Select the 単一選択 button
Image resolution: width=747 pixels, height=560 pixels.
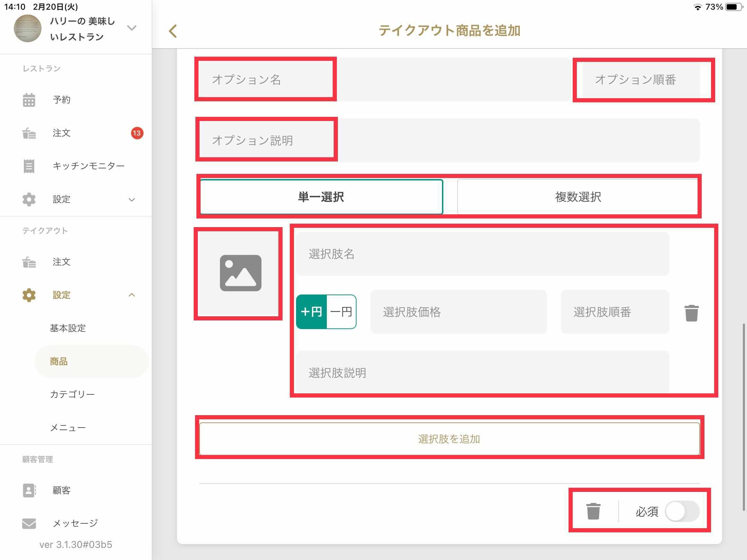coord(321,197)
